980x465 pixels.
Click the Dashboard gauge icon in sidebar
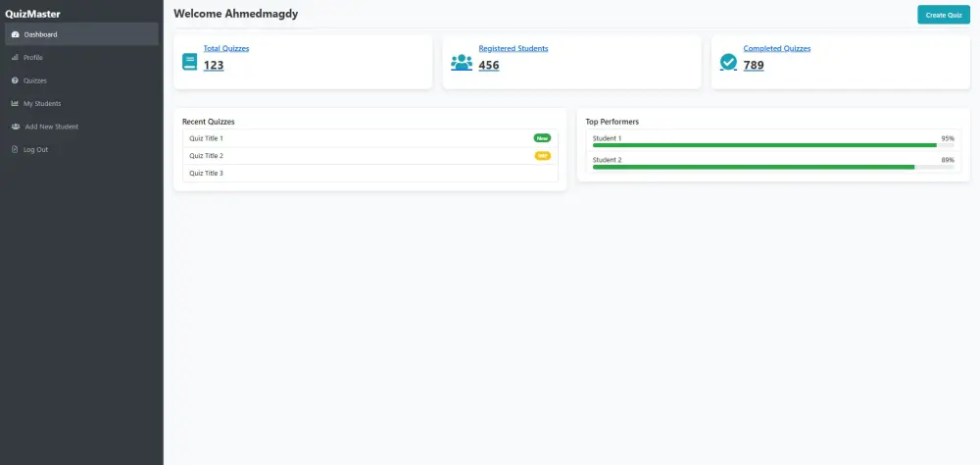coord(15,34)
